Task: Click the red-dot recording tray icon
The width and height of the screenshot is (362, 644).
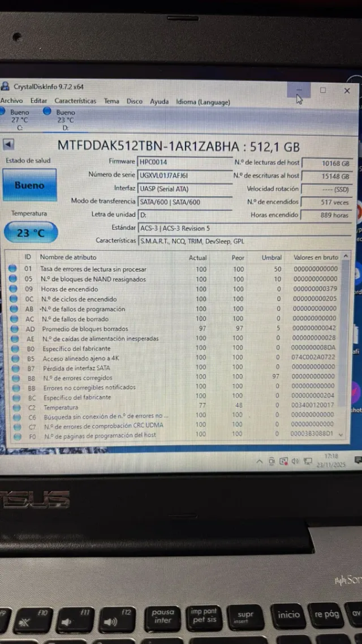Action: pos(283,461)
